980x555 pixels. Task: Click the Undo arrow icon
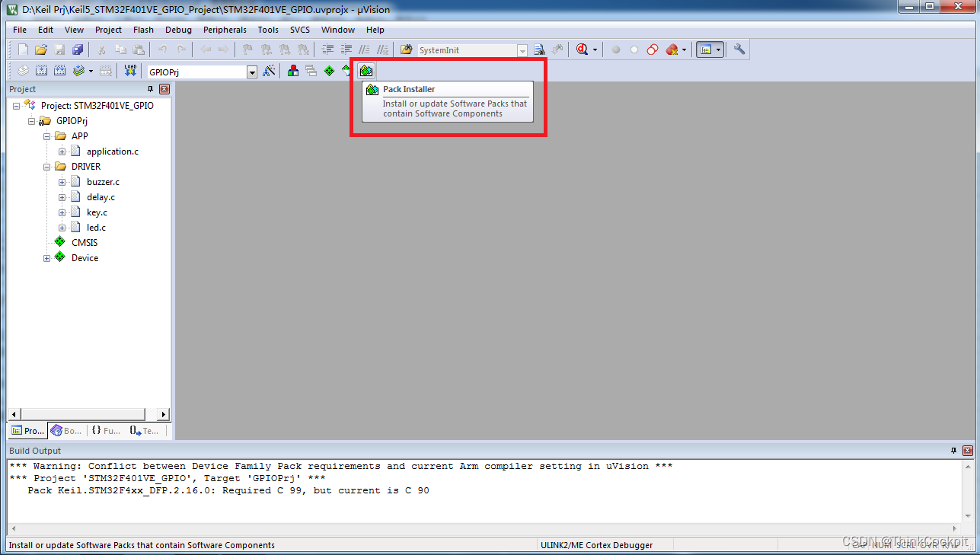162,49
